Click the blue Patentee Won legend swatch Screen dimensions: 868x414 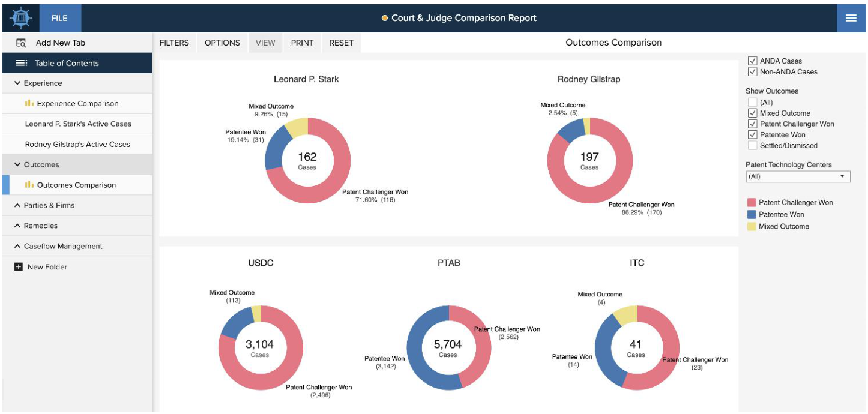[752, 214]
